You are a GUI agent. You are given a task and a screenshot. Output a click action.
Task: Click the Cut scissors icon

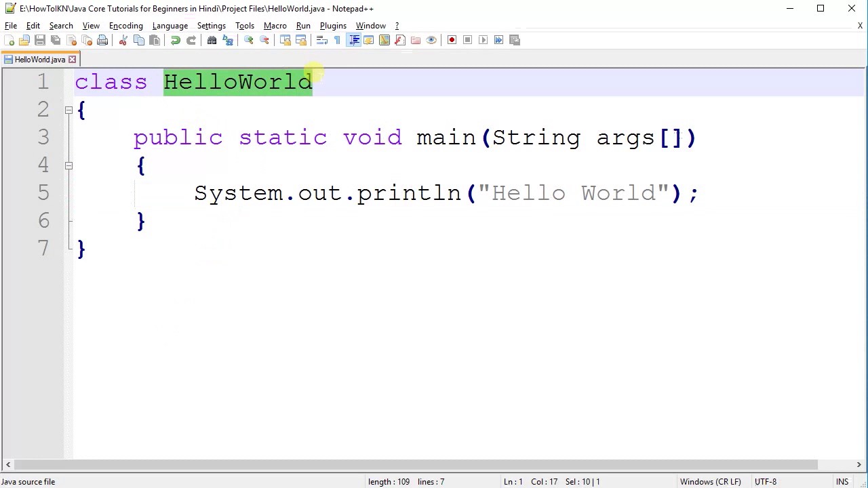pyautogui.click(x=123, y=40)
